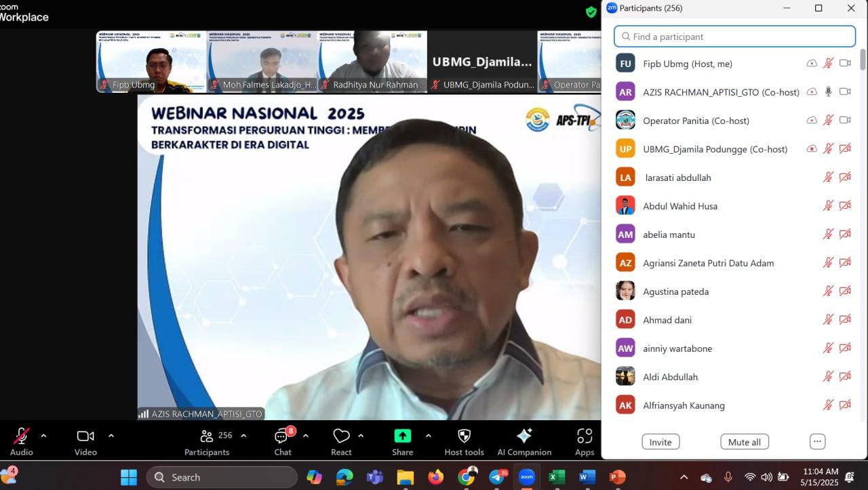Select the Zoom icon in the Windows taskbar
The height and width of the screenshot is (490, 868).
526,477
